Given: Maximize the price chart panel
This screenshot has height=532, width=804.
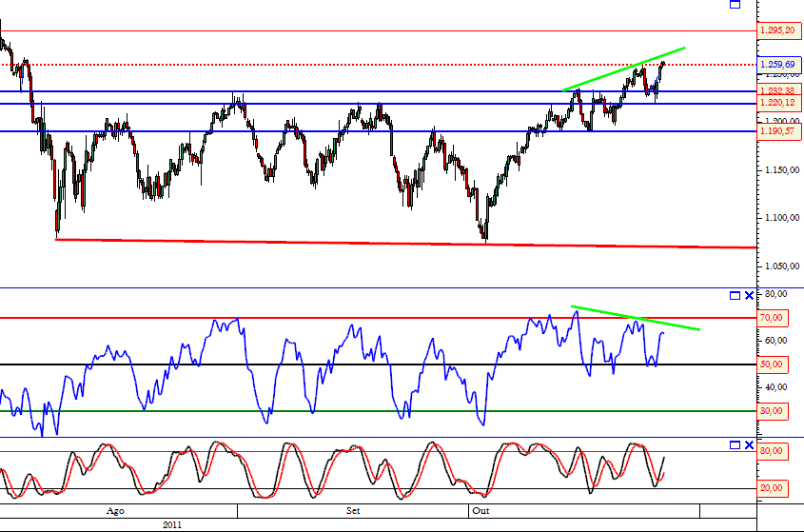Looking at the screenshot, I should 735,4.
